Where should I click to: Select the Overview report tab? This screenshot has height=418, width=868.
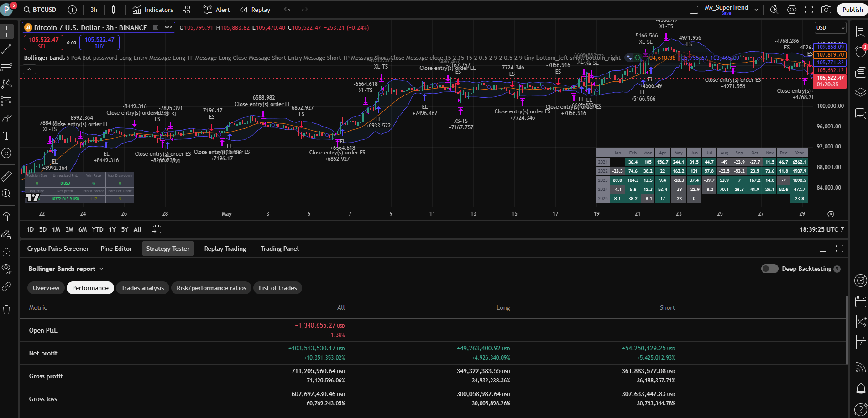tap(46, 288)
